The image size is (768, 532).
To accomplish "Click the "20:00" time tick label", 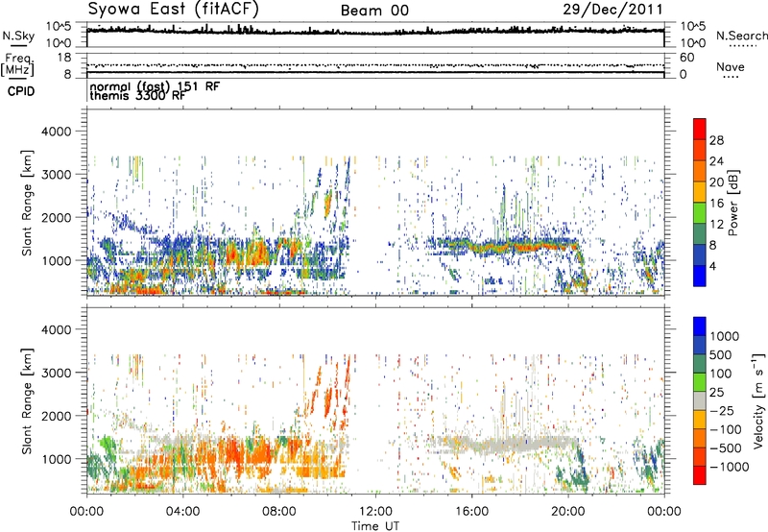I will point(568,512).
